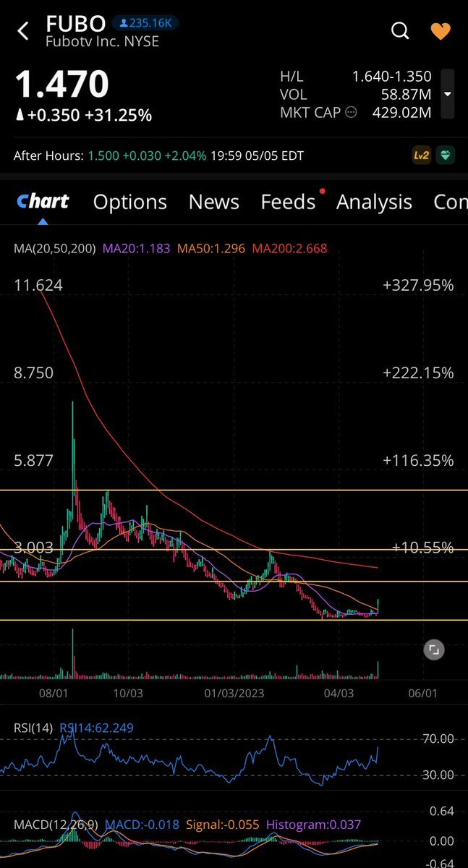Toggle the orange heart favorite icon
The height and width of the screenshot is (868, 468).
[440, 30]
